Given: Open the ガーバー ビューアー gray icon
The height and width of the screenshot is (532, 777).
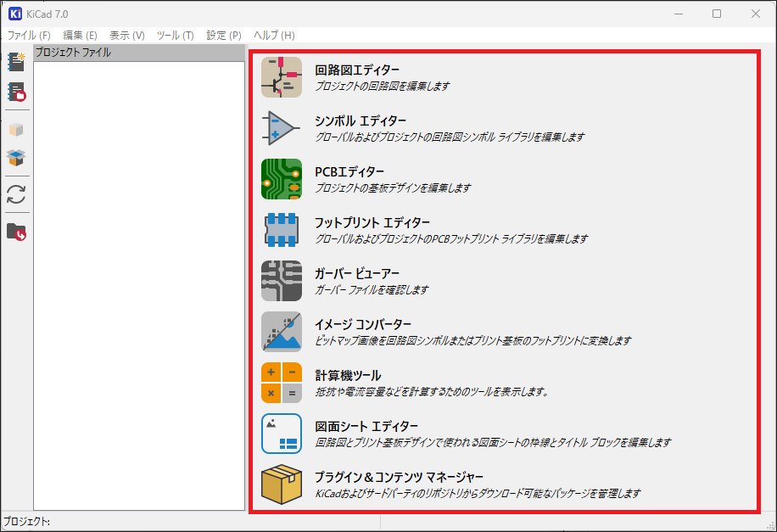Looking at the screenshot, I should (x=282, y=281).
